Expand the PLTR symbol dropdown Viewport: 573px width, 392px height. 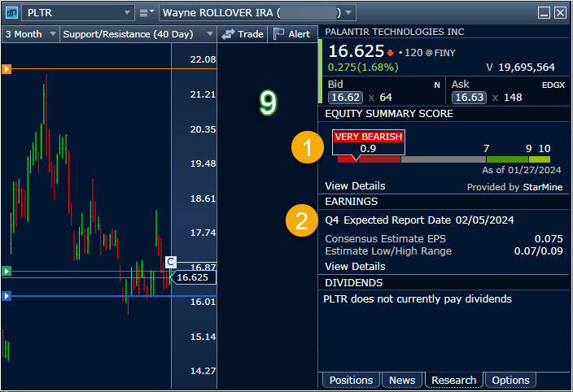coord(127,13)
